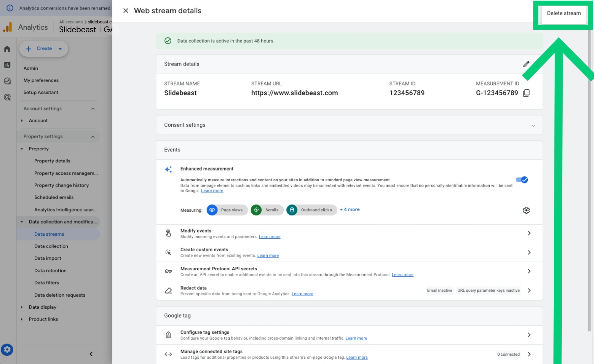
Task: Expand the Data display tree item
Action: tap(22, 307)
